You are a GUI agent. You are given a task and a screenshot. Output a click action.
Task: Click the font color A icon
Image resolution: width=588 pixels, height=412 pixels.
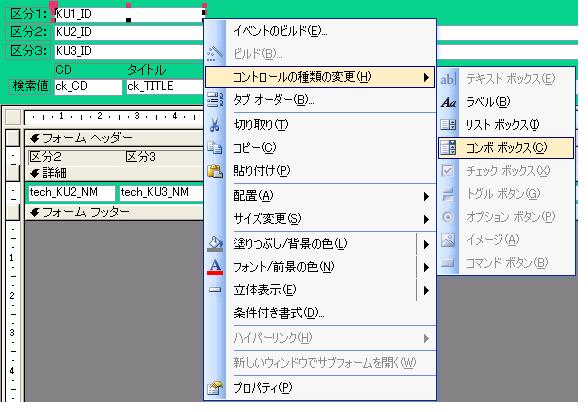215,267
